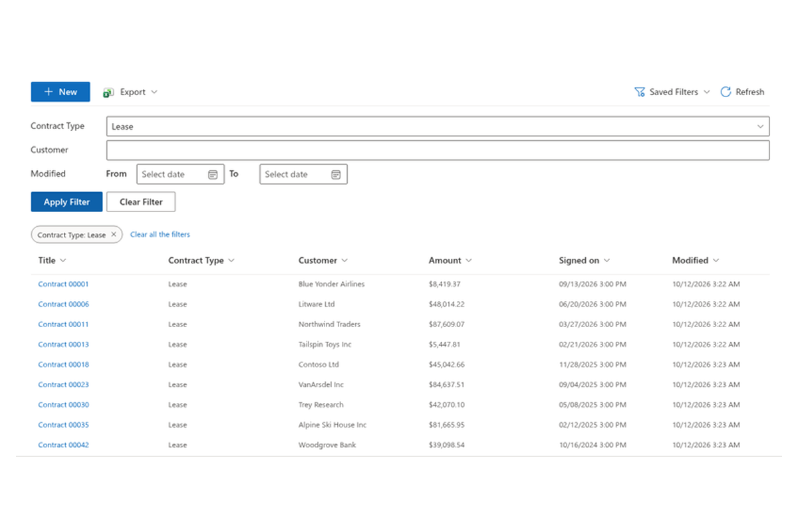798x532 pixels.
Task: Click the $42,070.10 amount
Action: click(447, 405)
